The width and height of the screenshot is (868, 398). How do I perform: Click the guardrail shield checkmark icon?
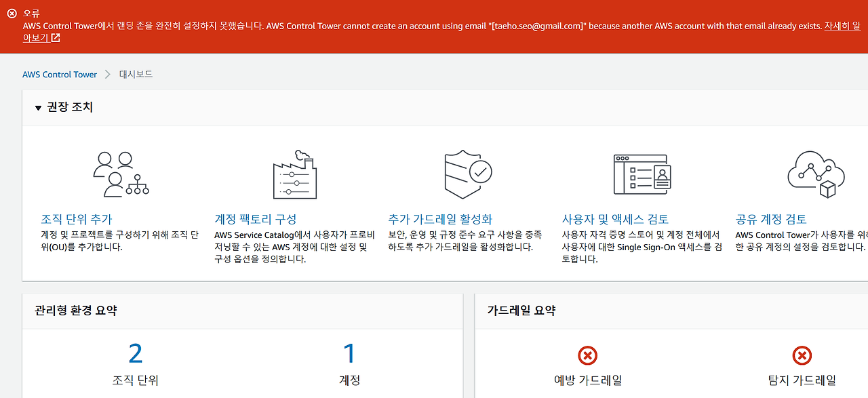click(468, 174)
